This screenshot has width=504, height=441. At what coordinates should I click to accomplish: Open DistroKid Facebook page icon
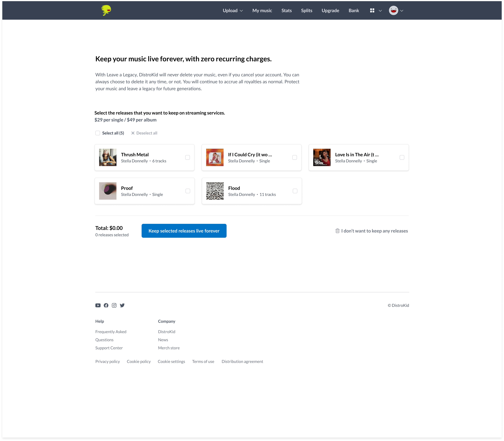[x=106, y=305]
